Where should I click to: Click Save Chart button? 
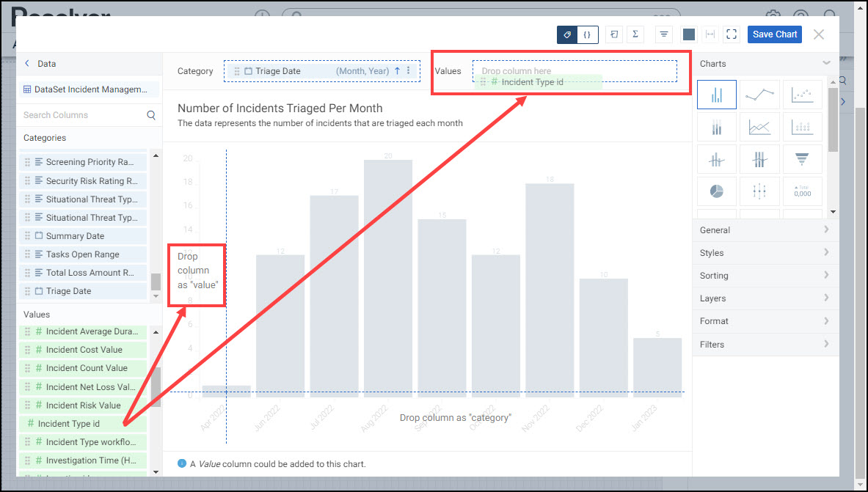point(774,34)
